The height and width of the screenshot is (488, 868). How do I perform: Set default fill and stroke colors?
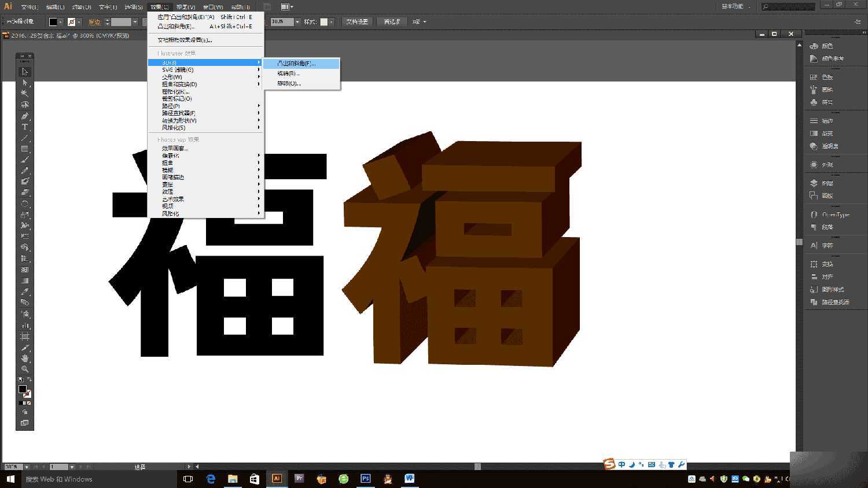pyautogui.click(x=20, y=379)
